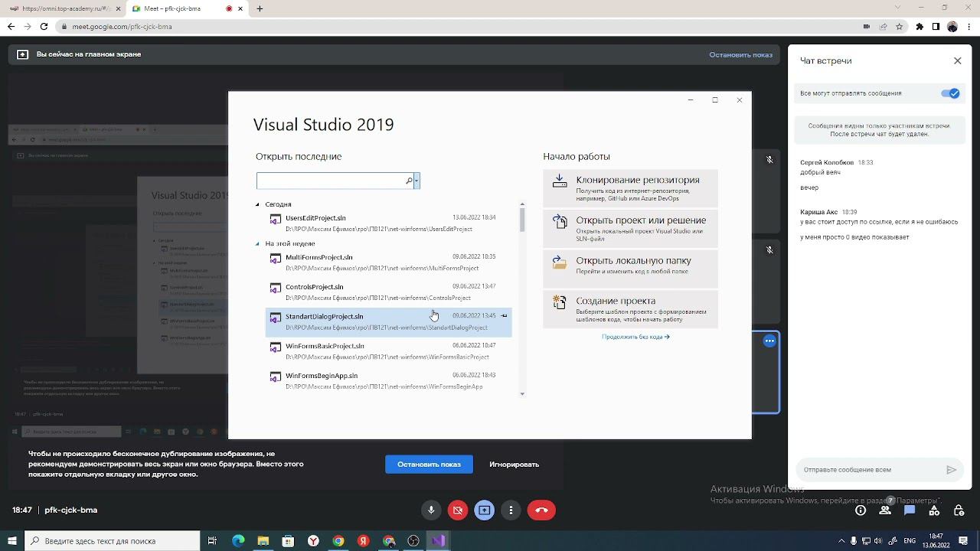Send the chat message
Viewport: 980px width, 551px height.
click(951, 470)
